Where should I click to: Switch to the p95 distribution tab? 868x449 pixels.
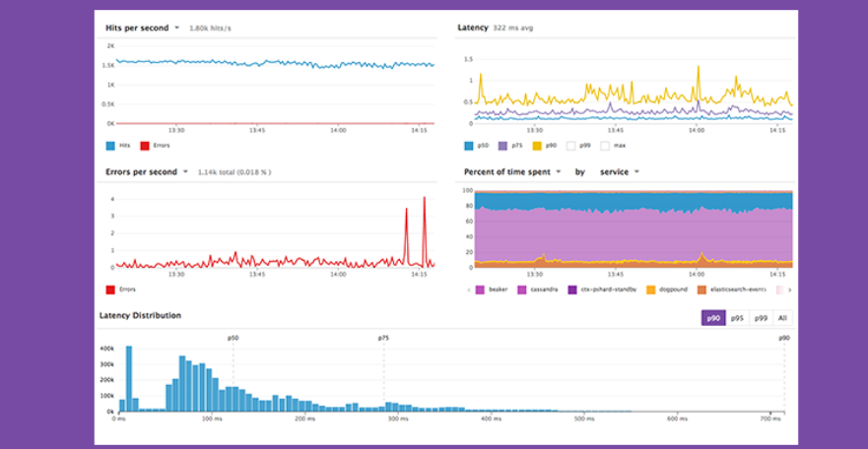737,318
